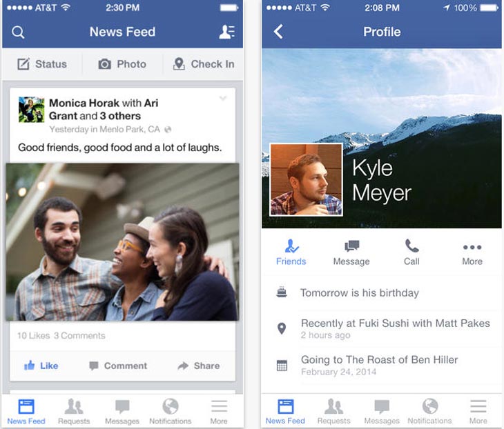Open Kyle Meyer's profile picture
The image size is (504, 429).
pyautogui.click(x=306, y=180)
